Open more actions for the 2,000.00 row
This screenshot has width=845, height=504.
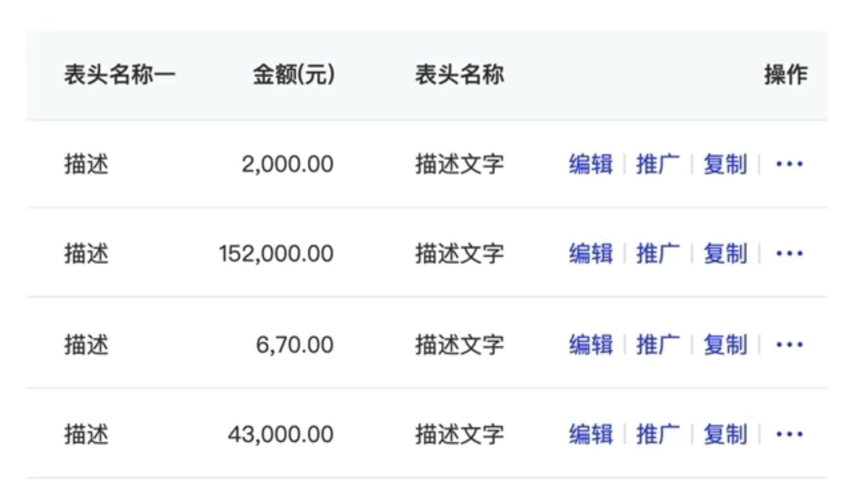[789, 164]
